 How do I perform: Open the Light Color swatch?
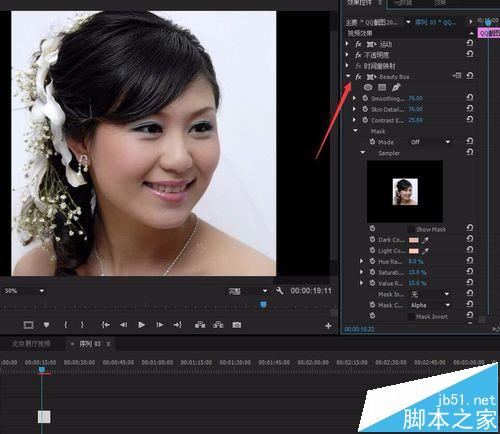pos(414,251)
